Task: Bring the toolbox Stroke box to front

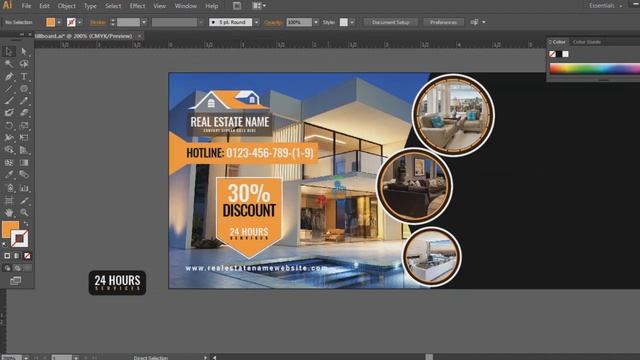Action: point(20,239)
